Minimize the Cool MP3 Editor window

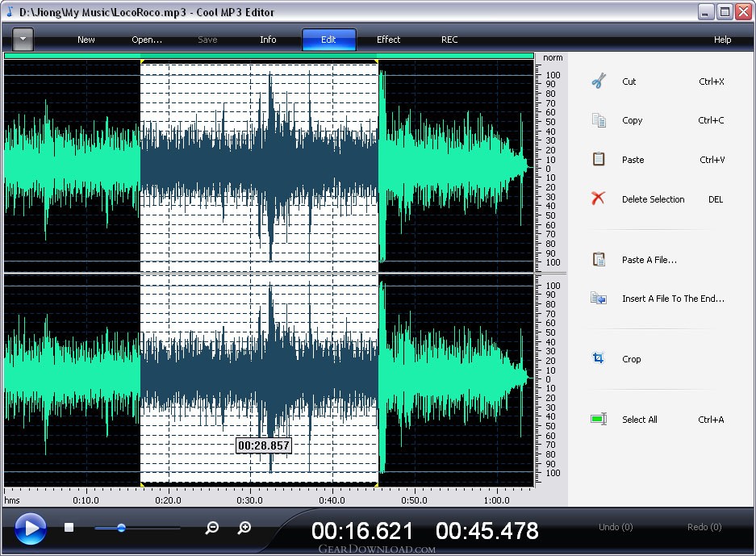click(x=706, y=11)
